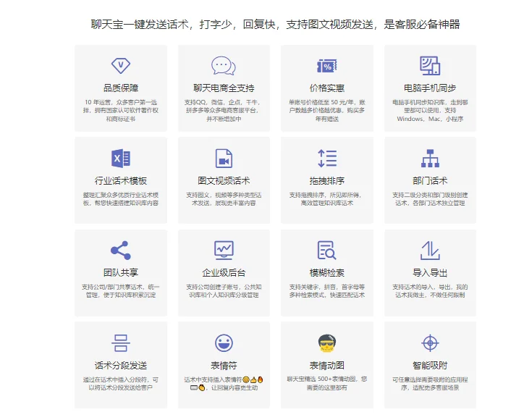This screenshot has width=524, height=420.
Task: Click the 团队共享 card title
Action: tap(121, 273)
